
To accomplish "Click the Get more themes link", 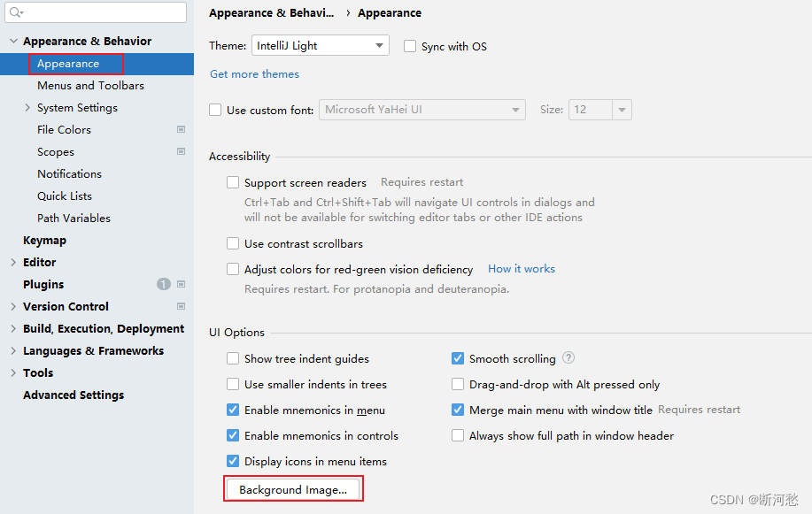I will point(254,74).
